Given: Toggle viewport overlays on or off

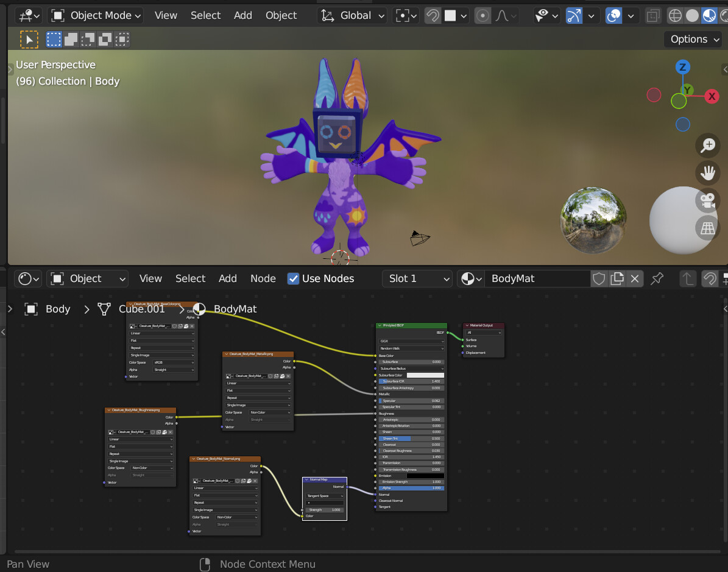Looking at the screenshot, I should tap(614, 16).
